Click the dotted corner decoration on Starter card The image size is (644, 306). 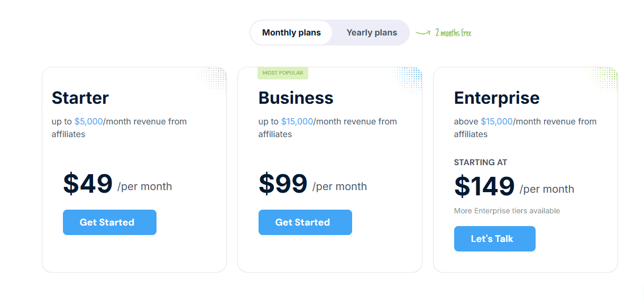pyautogui.click(x=213, y=80)
